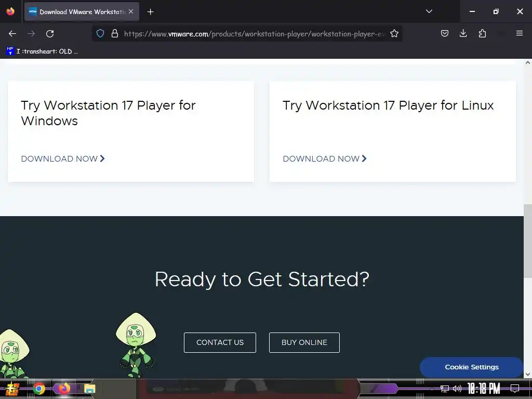Select the Firefox taskbar icon
The height and width of the screenshot is (399, 532).
[x=64, y=389]
